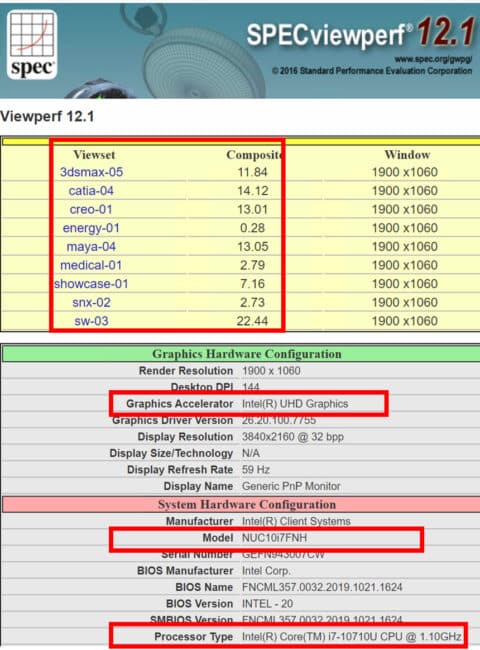Viewport: 480px width, 650px height.
Task: Click the Graphics Hardware Configuration header
Action: pyautogui.click(x=247, y=354)
